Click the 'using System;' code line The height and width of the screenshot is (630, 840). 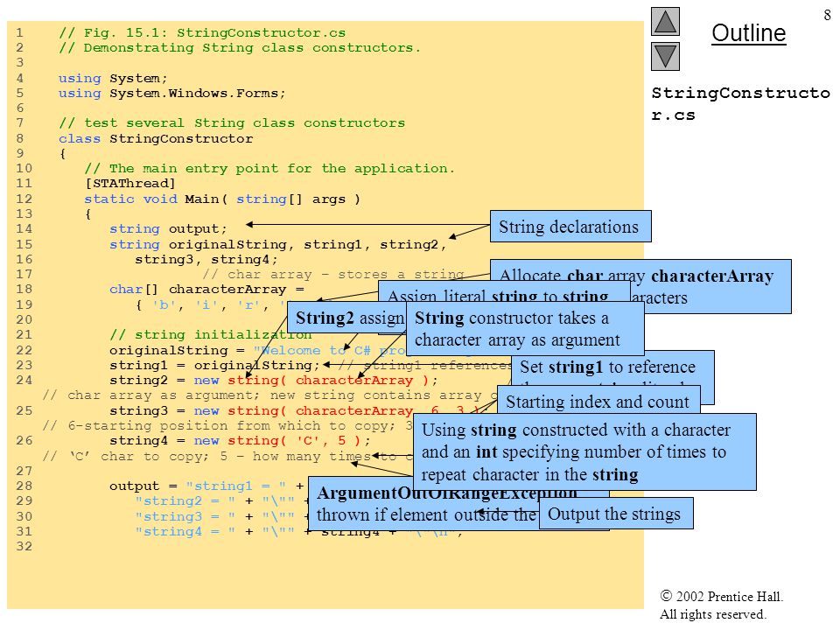tap(113, 78)
